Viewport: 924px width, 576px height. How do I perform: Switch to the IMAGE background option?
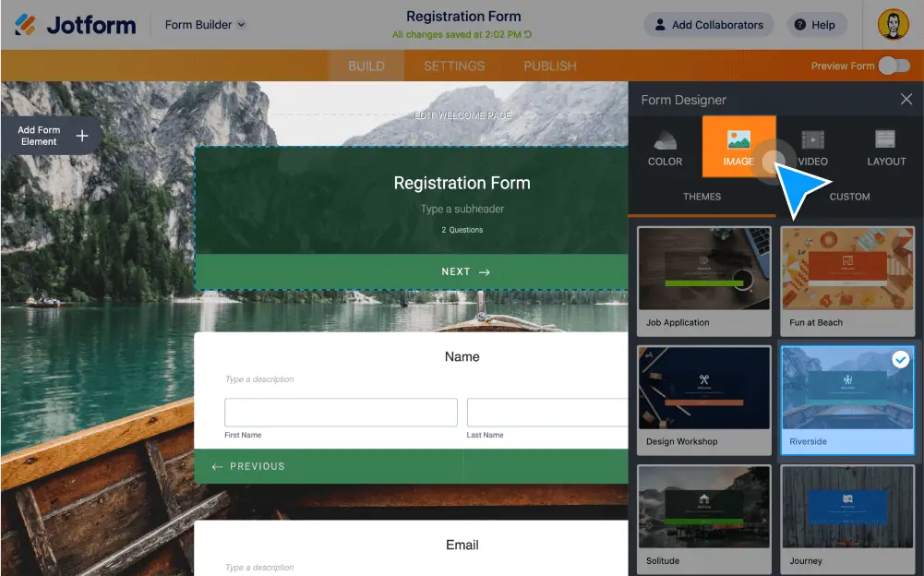click(x=738, y=146)
